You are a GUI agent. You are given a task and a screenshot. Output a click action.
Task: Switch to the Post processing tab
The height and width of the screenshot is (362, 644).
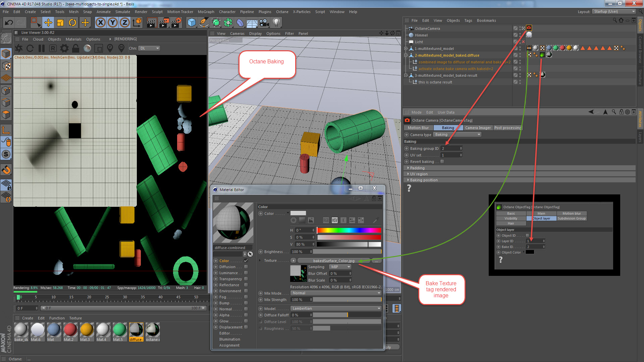click(507, 128)
